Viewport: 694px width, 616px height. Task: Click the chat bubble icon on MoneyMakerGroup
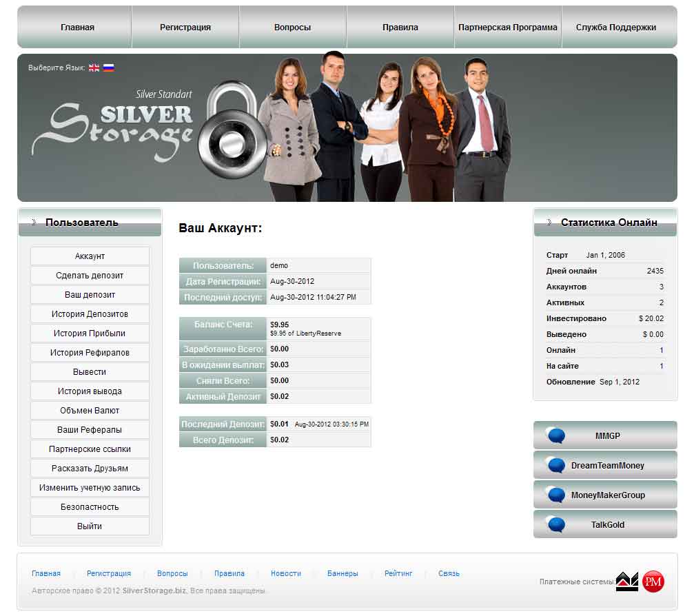click(x=556, y=495)
